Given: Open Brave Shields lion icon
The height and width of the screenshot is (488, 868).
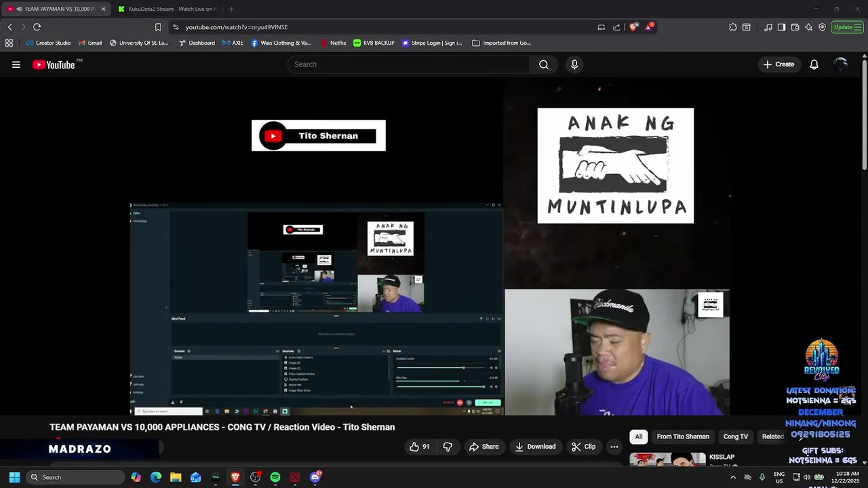Looking at the screenshot, I should point(633,27).
